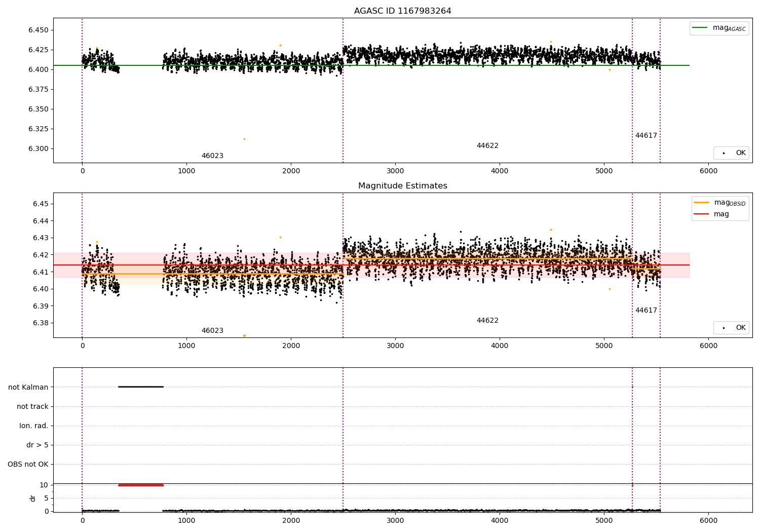Click the red dr=10 flagged data segment
Screen dimensions: 760x532
click(141, 485)
